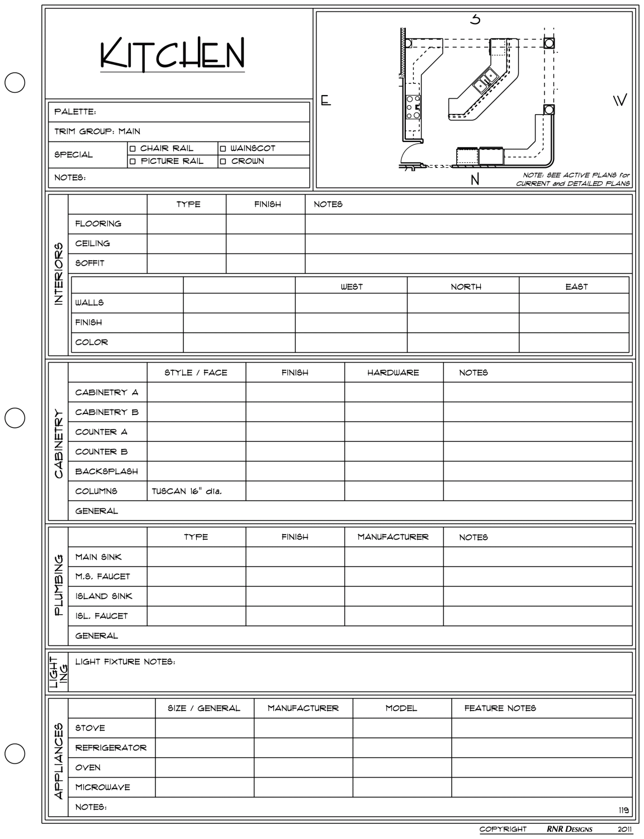
Task: Click the E compass label on plan
Action: [x=326, y=101]
